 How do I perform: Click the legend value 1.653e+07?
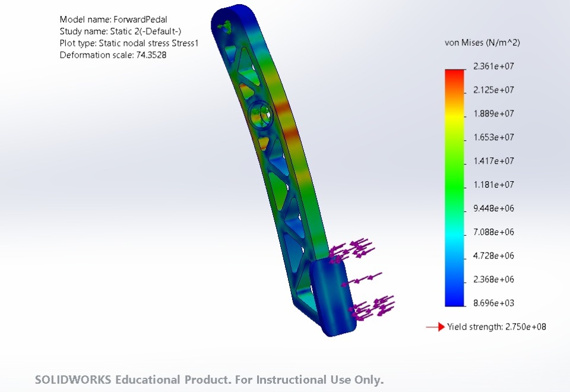point(493,137)
